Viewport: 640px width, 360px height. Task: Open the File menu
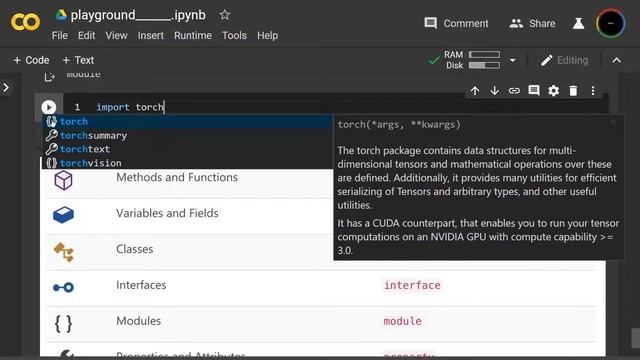coord(60,36)
